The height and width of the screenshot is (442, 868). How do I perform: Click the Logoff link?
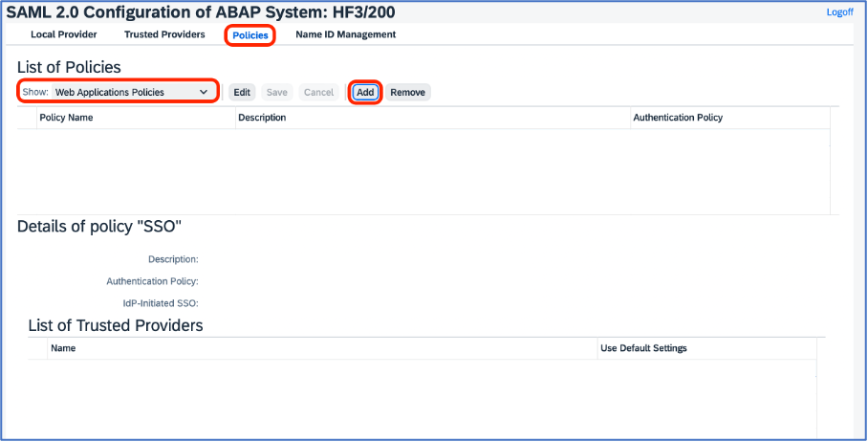(839, 12)
